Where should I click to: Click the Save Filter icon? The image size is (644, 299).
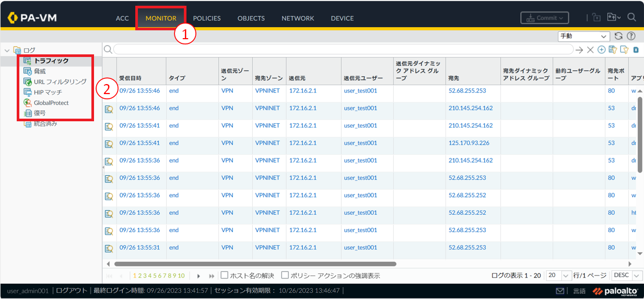pos(613,50)
